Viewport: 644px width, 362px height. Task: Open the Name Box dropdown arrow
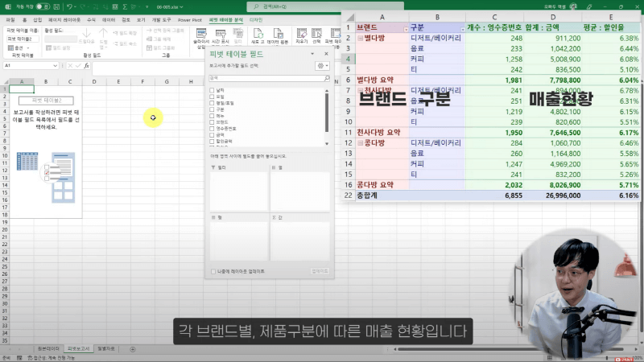[x=55, y=66]
